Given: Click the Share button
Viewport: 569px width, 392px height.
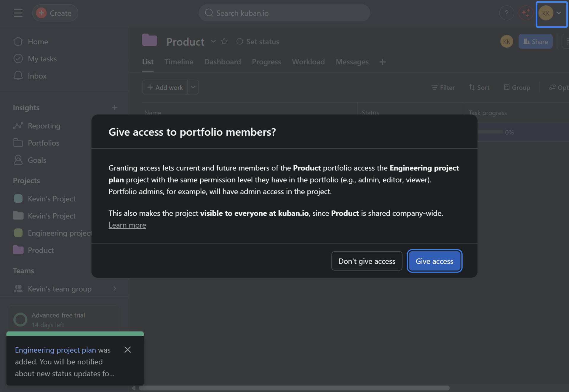Looking at the screenshot, I should point(535,41).
